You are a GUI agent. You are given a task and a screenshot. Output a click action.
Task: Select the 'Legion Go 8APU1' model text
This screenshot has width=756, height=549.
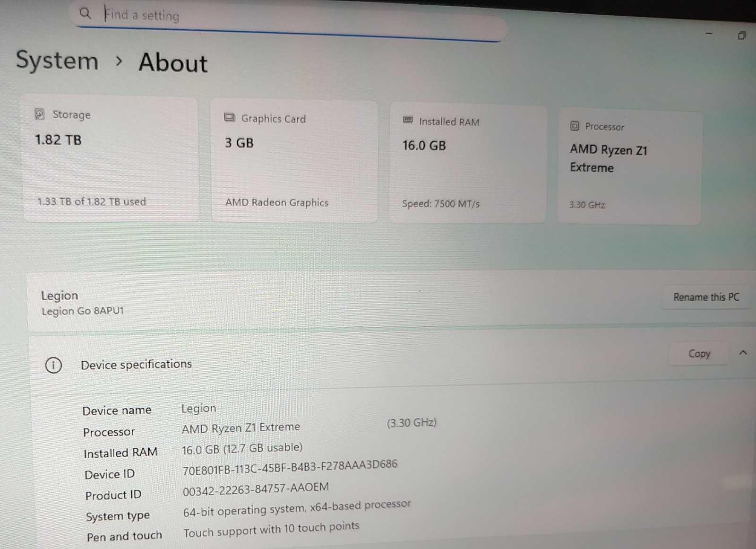pyautogui.click(x=82, y=311)
